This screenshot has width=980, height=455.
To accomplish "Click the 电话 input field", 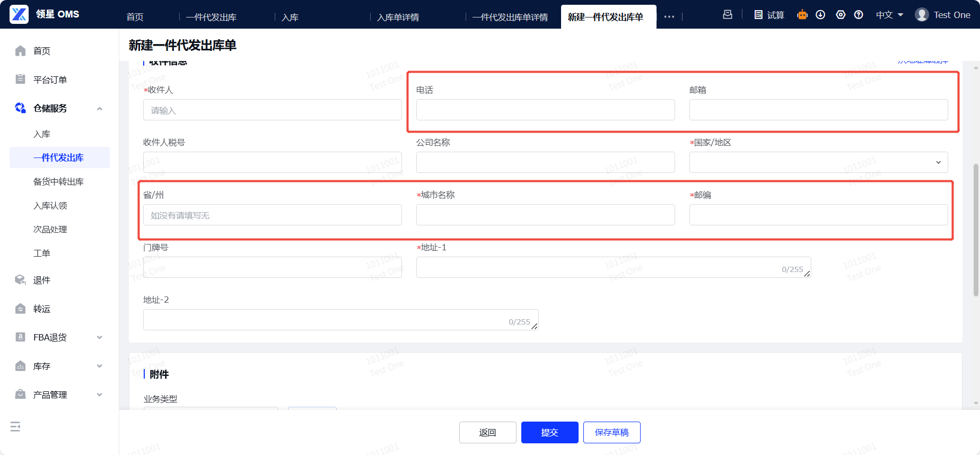I will click(x=545, y=110).
